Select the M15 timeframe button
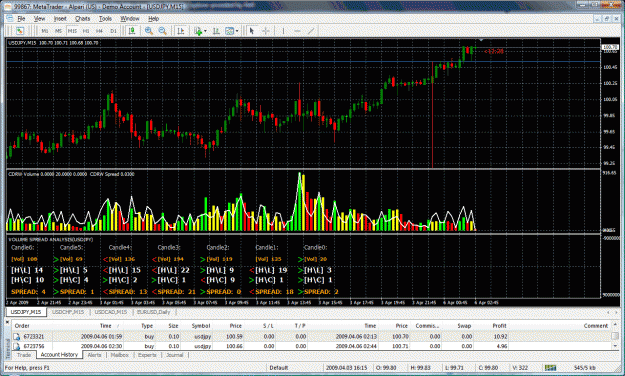 pos(72,31)
